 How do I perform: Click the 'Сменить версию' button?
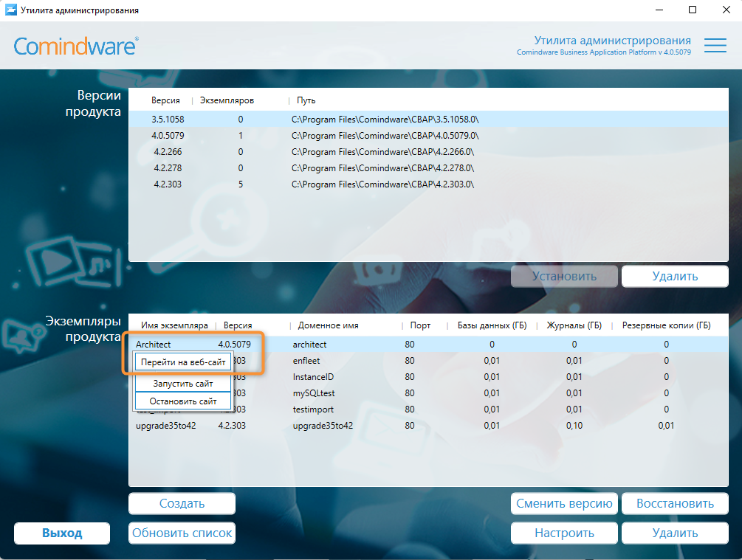pos(564,503)
